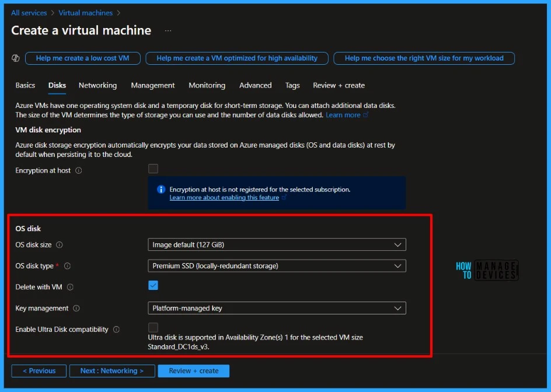Enable the Encryption at host checkbox
This screenshot has height=392, width=551.
pyautogui.click(x=153, y=169)
